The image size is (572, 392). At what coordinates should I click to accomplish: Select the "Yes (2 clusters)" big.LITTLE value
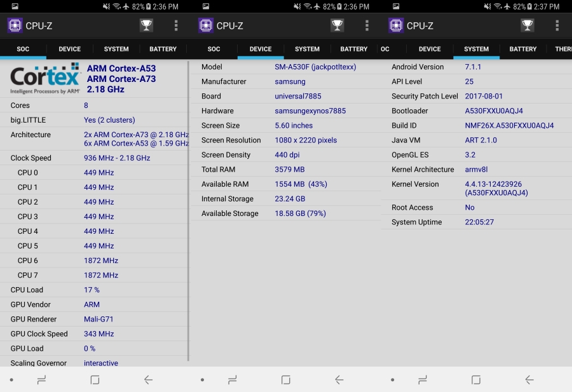(109, 120)
